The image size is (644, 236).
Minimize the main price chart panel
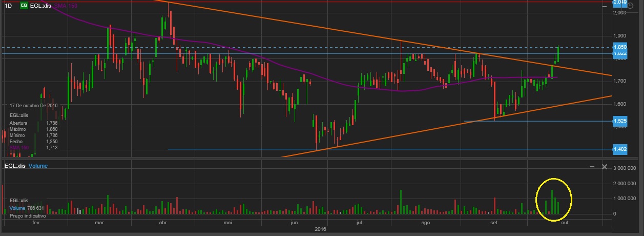(606, 5)
